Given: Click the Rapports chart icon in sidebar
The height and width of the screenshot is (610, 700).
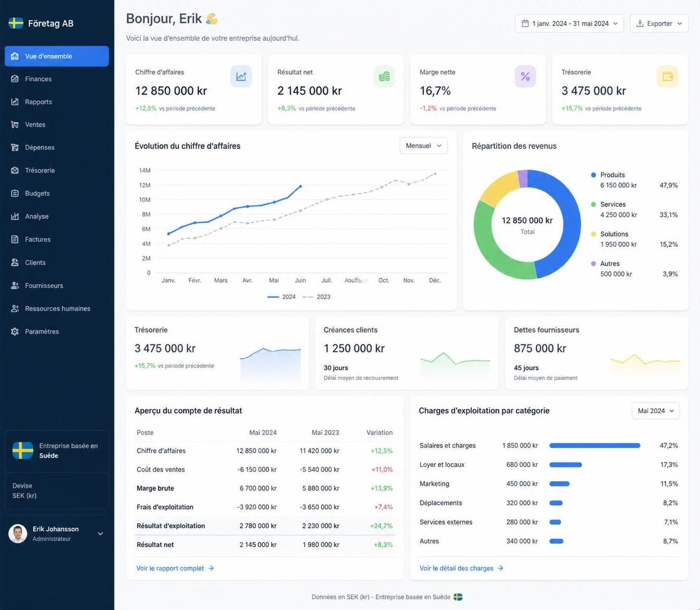Looking at the screenshot, I should (x=15, y=102).
